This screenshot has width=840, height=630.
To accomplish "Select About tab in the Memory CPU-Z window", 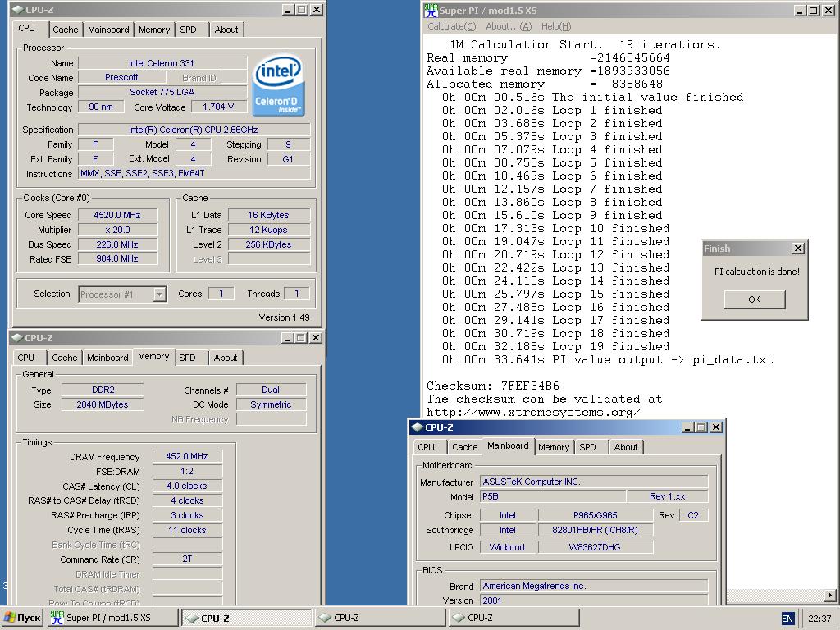I will click(x=226, y=358).
